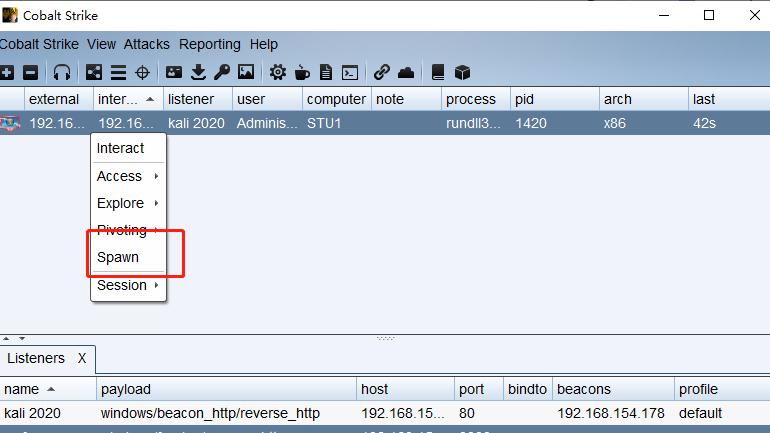
Task: Open Screenshots view picture icon
Action: coord(246,73)
